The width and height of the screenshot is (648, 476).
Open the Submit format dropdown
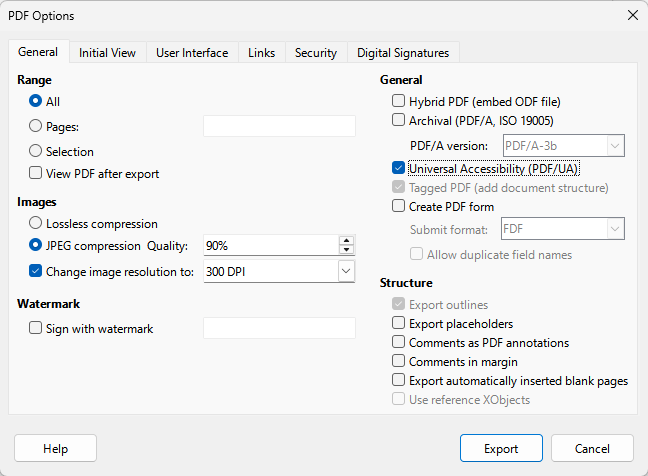615,229
